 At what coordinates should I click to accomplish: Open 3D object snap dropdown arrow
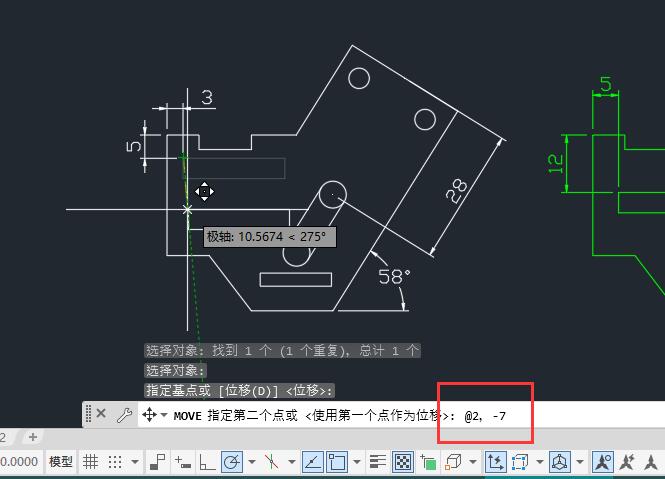[x=472, y=462]
